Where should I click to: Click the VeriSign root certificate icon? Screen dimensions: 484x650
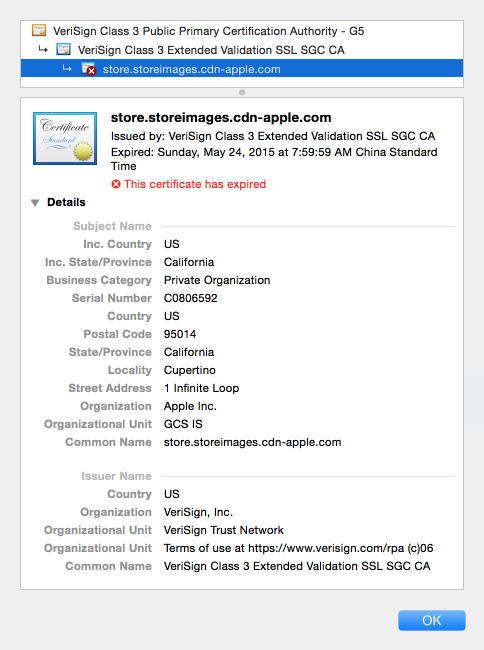(39, 31)
